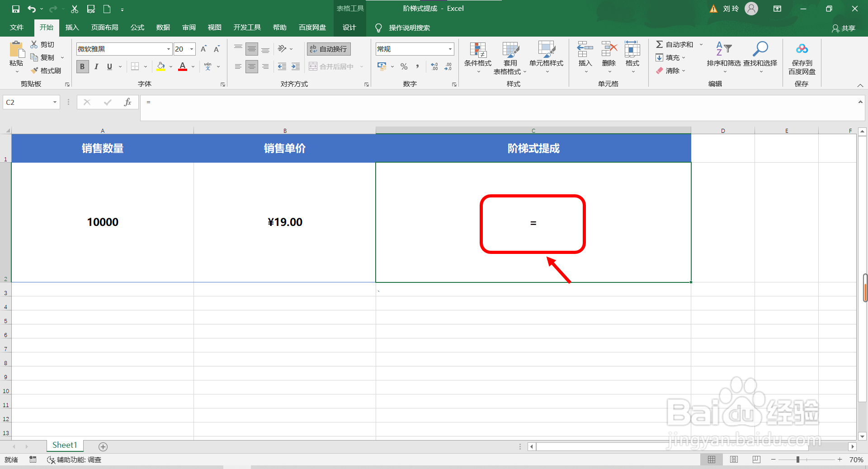Image resolution: width=868 pixels, height=469 pixels.
Task: Open Conditional Formatting icon
Action: (x=478, y=50)
